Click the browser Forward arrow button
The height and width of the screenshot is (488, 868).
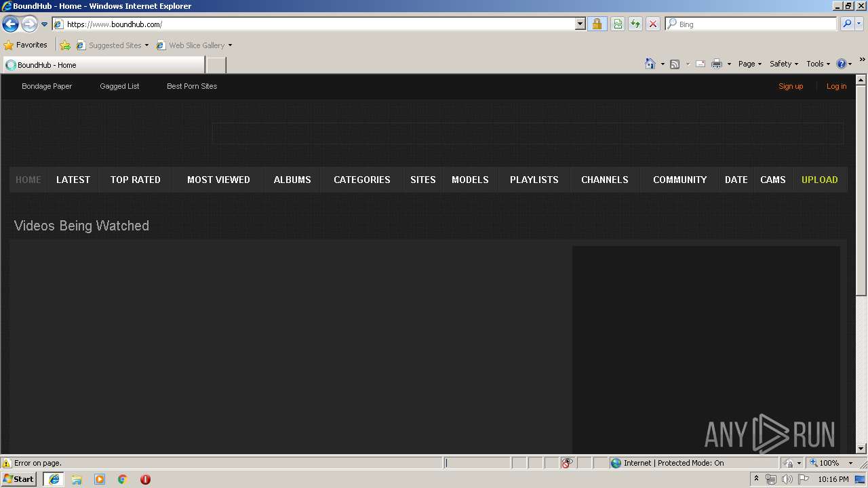(29, 24)
